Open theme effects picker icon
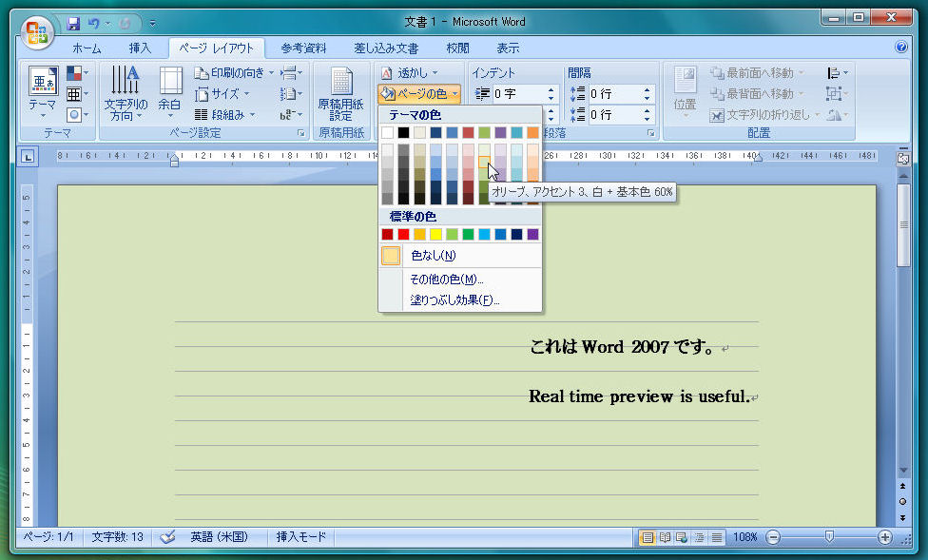 78,115
